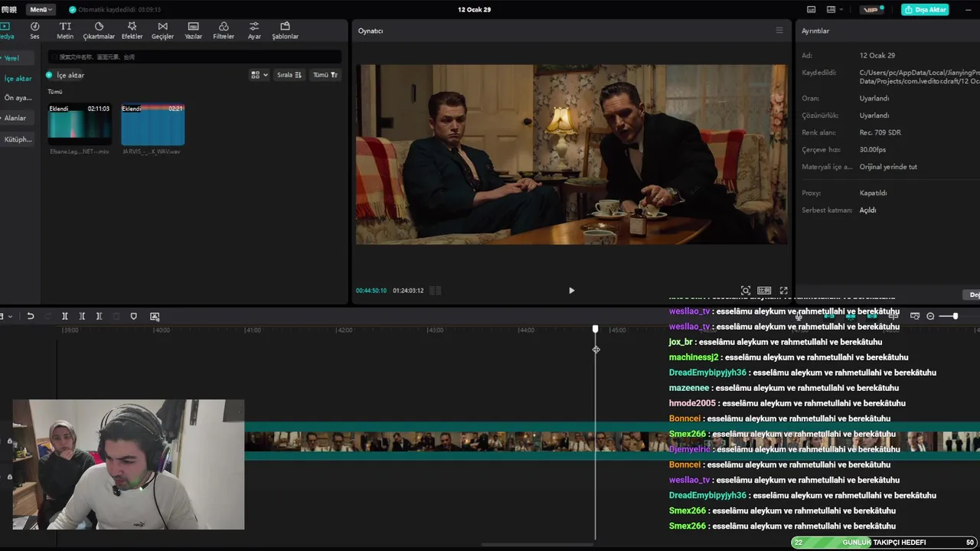Image resolution: width=980 pixels, height=551 pixels.
Task: Click the delete clip icon
Action: 116,316
